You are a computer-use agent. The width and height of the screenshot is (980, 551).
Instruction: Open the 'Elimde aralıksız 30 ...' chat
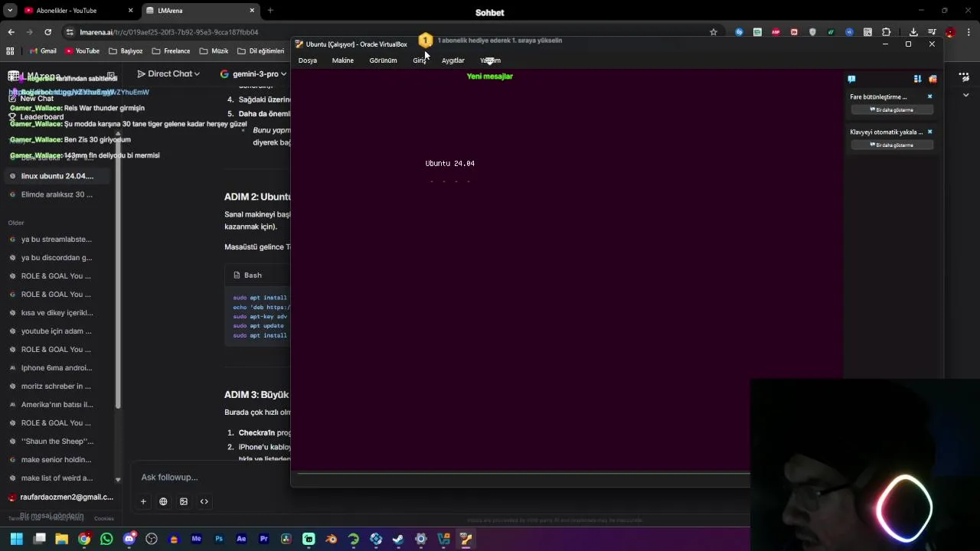click(x=57, y=194)
